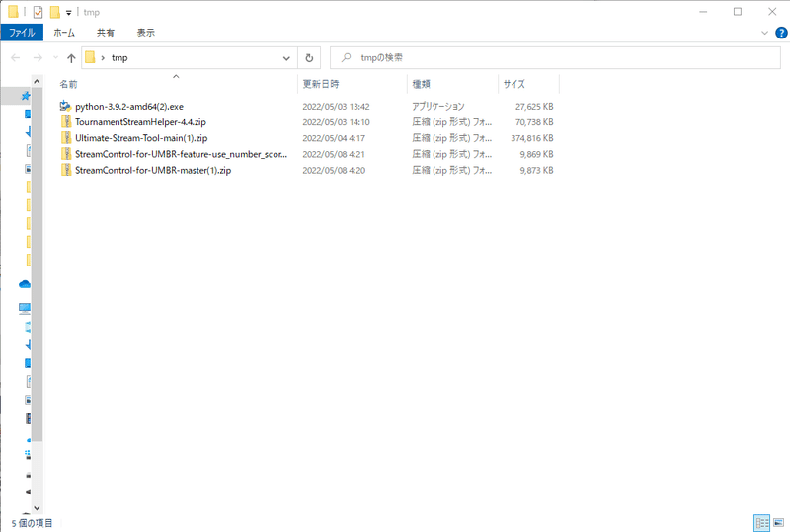Viewport: 790px width, 532px height.
Task: Open the address bar history dropdown
Action: (286, 58)
